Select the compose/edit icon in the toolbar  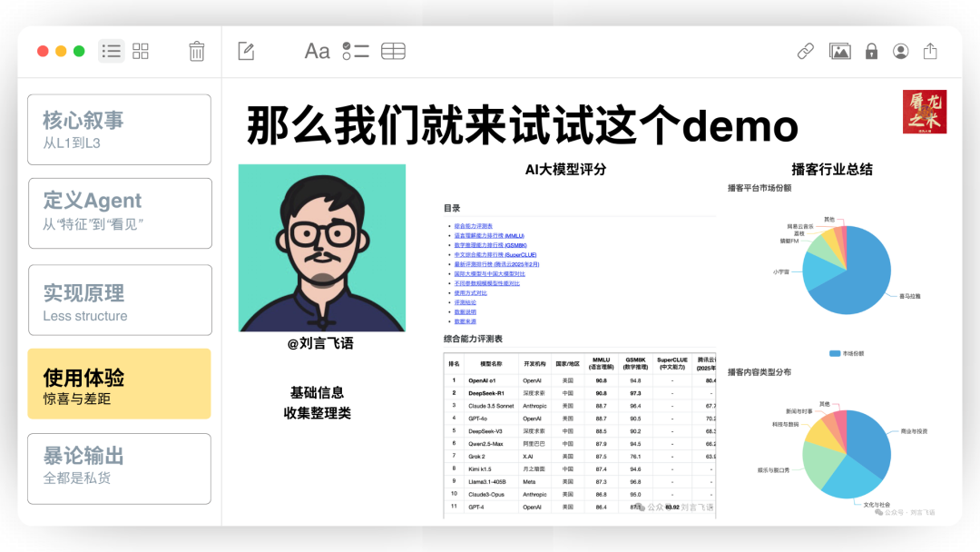coord(245,51)
